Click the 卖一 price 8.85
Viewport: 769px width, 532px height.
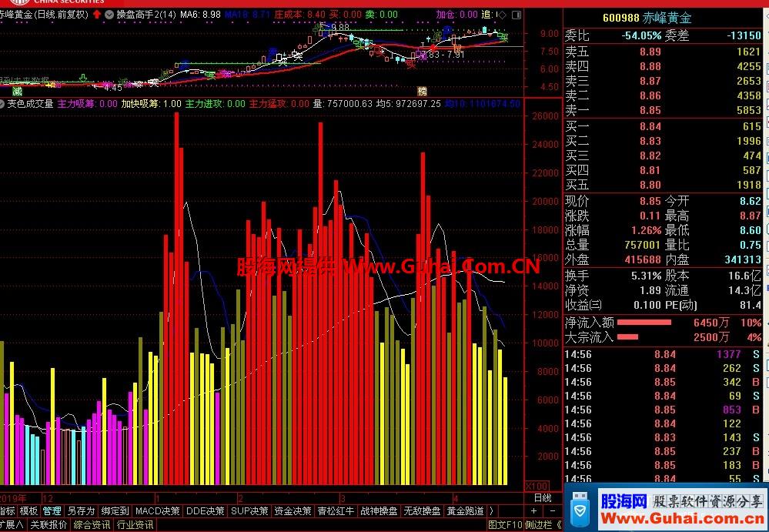(650, 110)
